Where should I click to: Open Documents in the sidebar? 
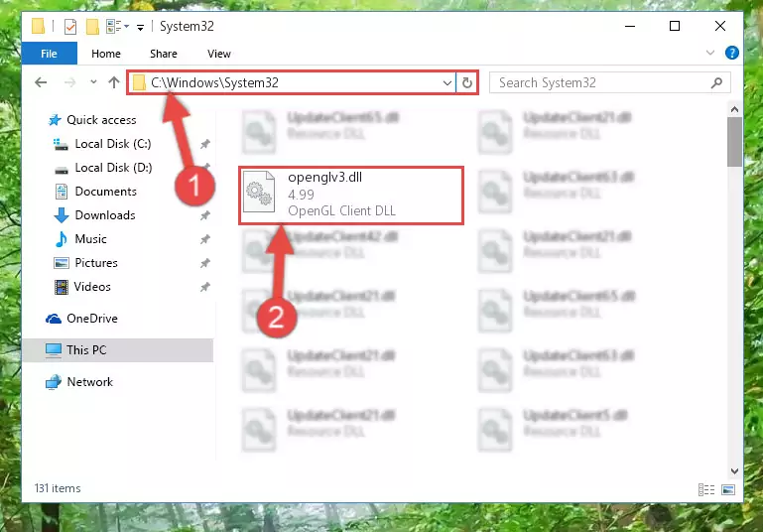pyautogui.click(x=105, y=192)
